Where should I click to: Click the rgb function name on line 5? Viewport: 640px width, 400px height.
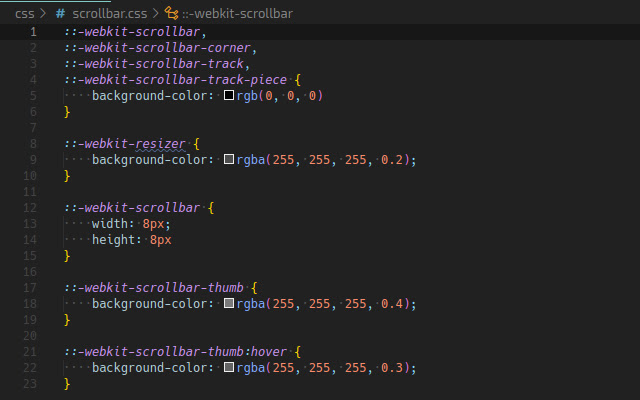[x=247, y=96]
